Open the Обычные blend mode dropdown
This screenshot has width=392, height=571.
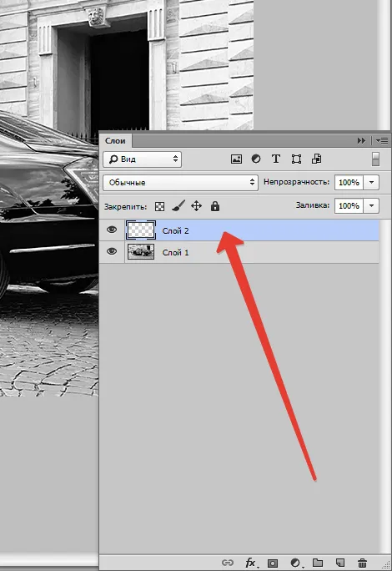click(x=180, y=183)
